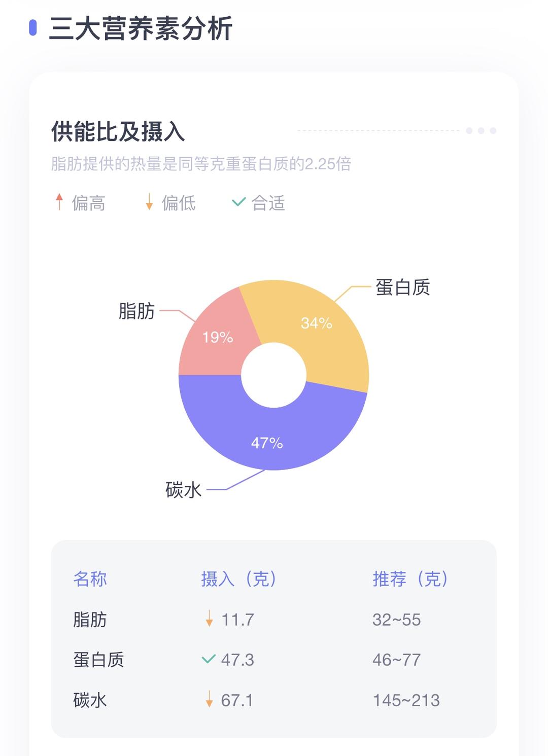The height and width of the screenshot is (756, 548).
Task: Click the 名称 column header
Action: (x=90, y=579)
